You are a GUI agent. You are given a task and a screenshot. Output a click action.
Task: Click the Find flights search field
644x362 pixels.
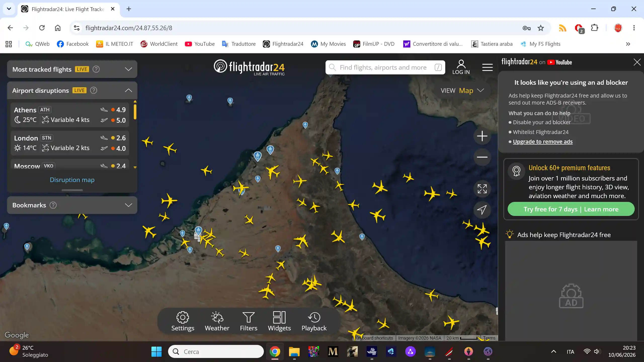[385, 67]
